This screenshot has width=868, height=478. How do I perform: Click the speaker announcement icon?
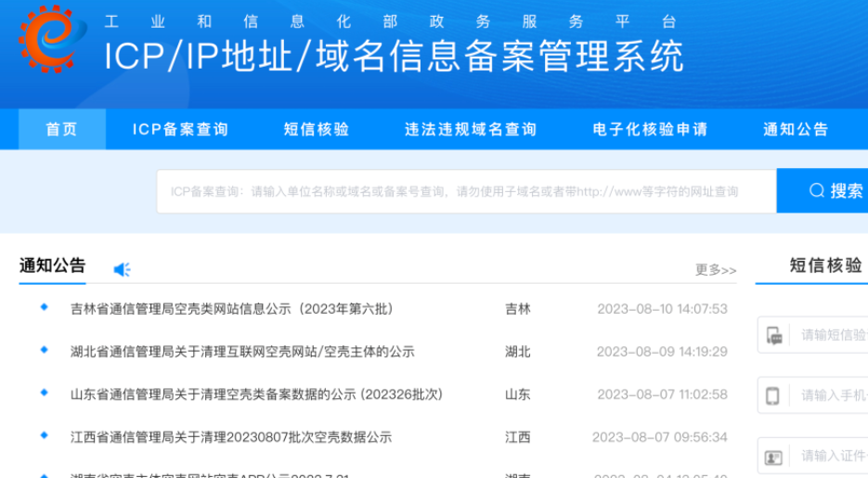122,269
